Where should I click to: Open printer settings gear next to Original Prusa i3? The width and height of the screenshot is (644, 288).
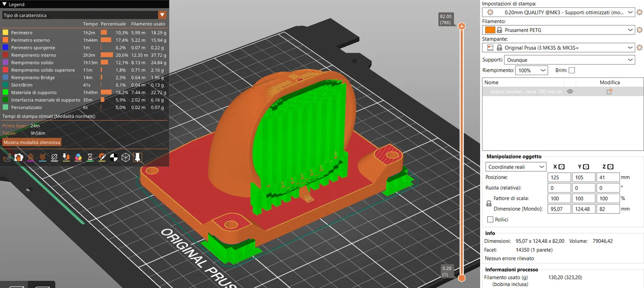click(639, 47)
